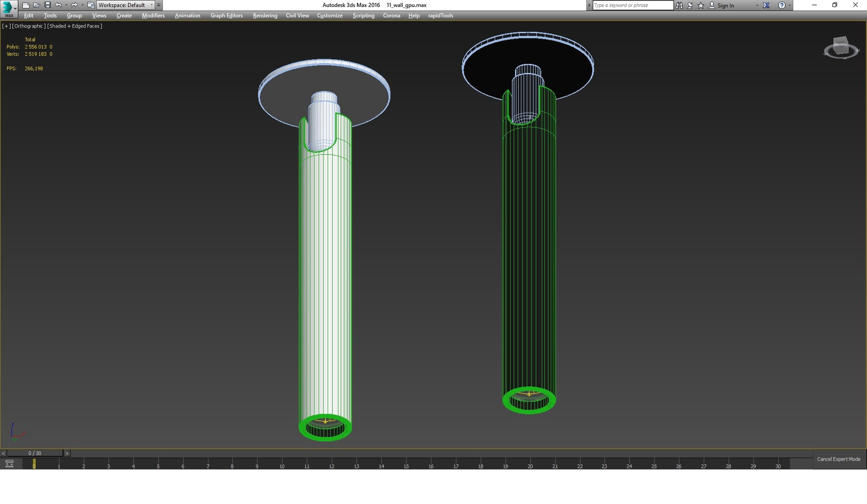Save the file with the floppy icon
867x504 pixels.
47,5
